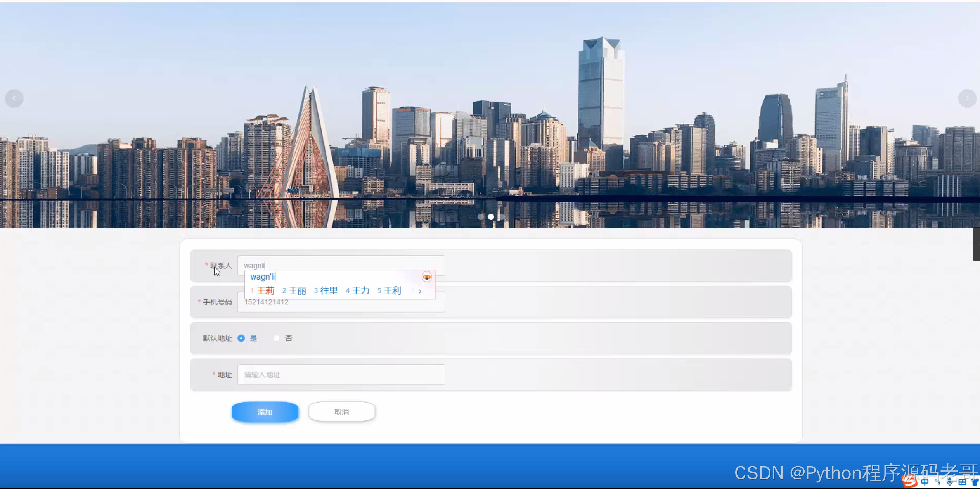Click the first carousel indicator dot

(480, 217)
